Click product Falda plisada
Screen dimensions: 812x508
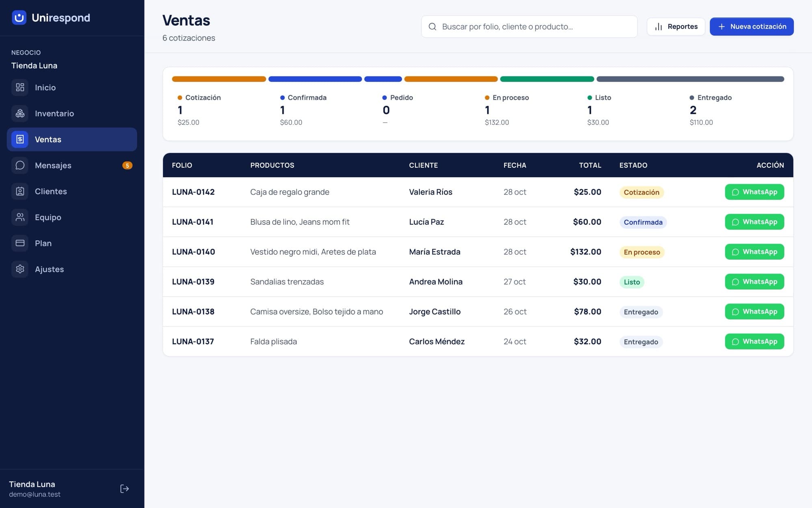click(x=274, y=342)
